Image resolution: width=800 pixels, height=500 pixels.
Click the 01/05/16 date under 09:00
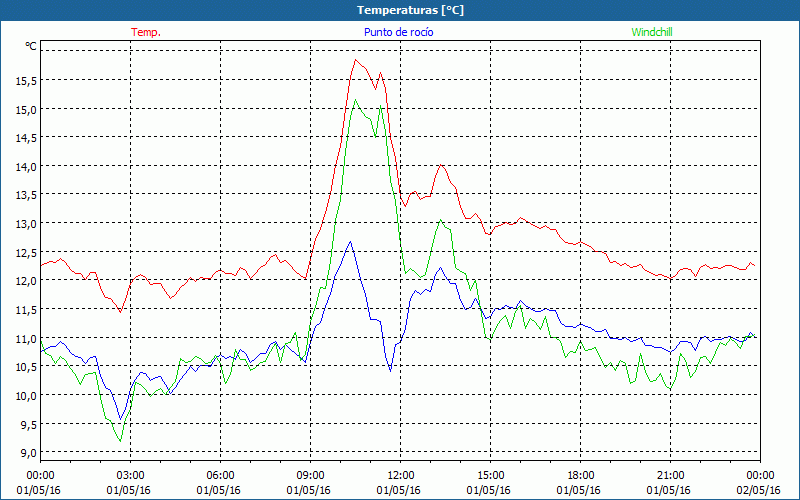click(309, 490)
